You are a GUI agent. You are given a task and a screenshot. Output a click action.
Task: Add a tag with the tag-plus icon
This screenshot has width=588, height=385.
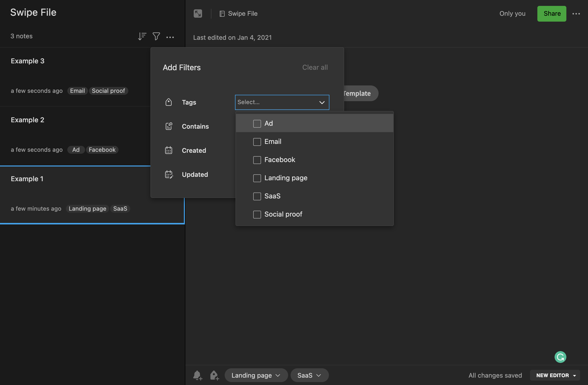point(214,375)
